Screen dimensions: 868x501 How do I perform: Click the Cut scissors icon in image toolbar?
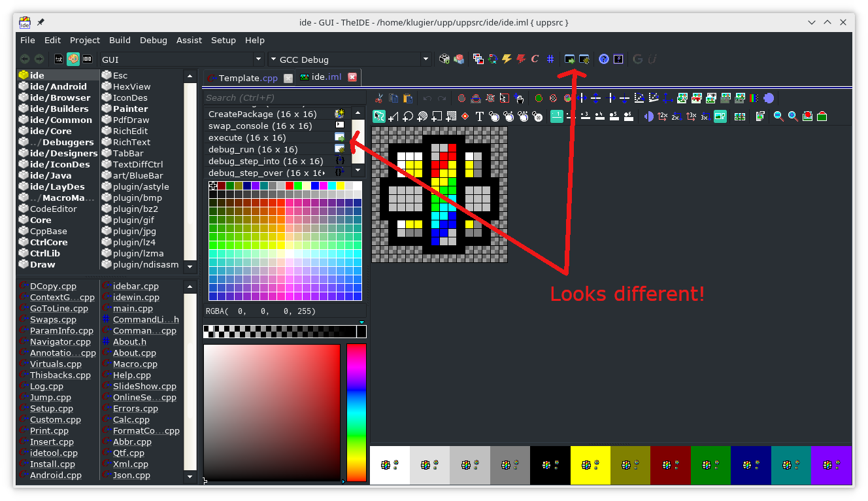(x=379, y=99)
